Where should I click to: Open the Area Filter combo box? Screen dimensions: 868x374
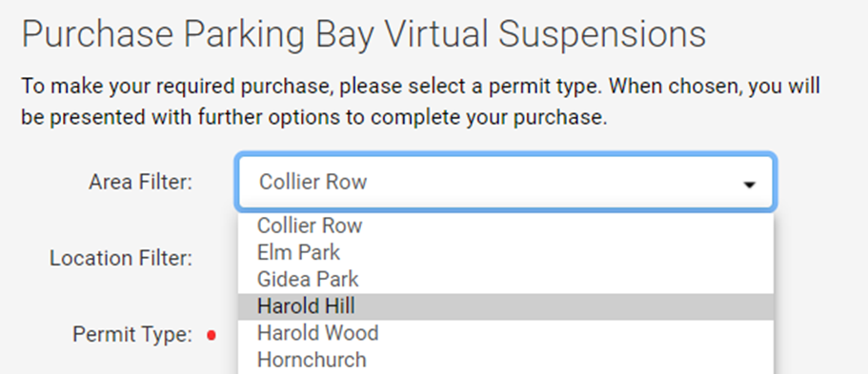[505, 183]
